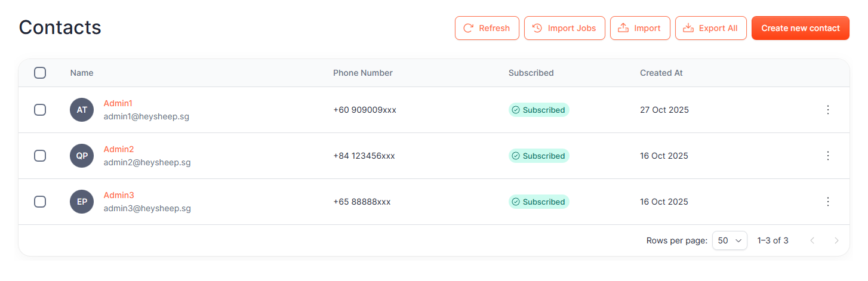Click Export All contacts button
This screenshot has width=868, height=281.
710,28
